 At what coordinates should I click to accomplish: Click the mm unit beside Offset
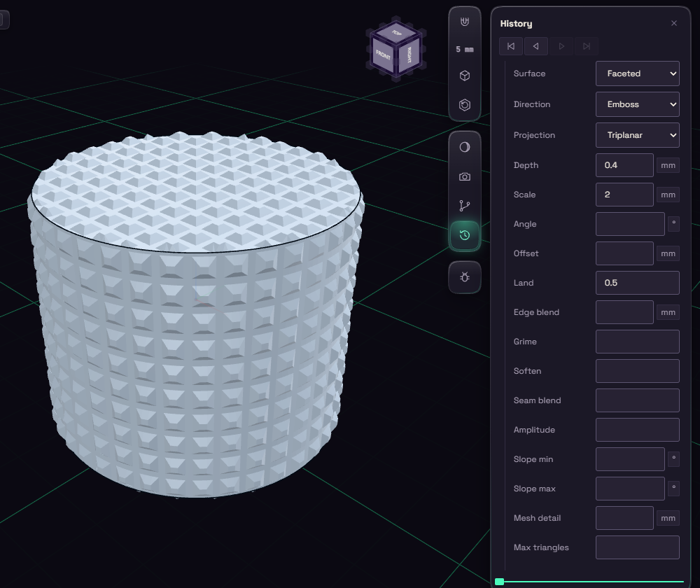668,253
